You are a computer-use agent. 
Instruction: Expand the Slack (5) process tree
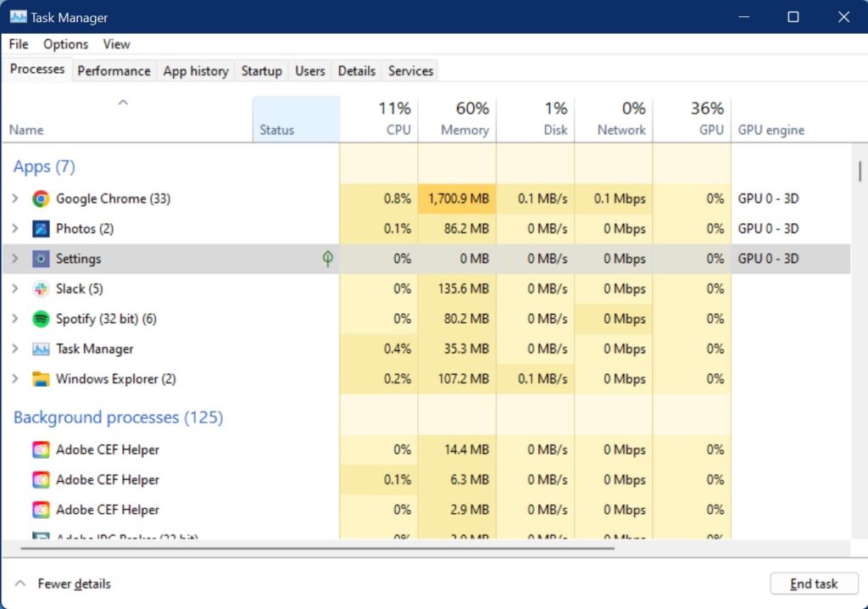click(x=14, y=288)
